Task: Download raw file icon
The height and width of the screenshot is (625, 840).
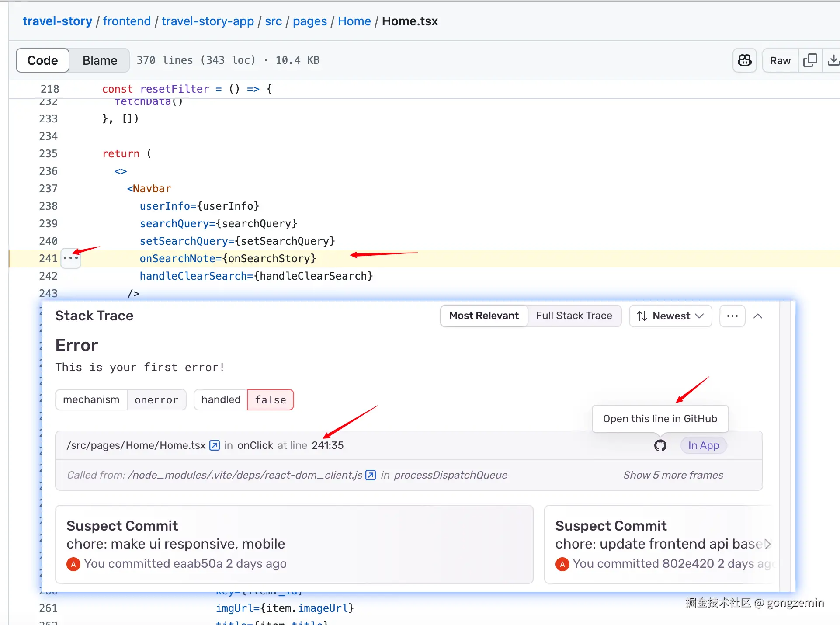Action: pyautogui.click(x=833, y=60)
